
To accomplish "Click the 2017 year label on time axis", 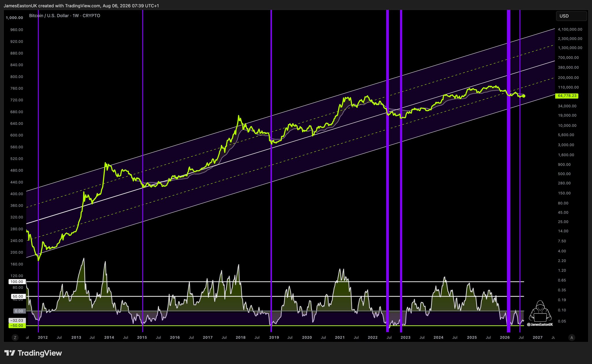I will tap(208, 337).
